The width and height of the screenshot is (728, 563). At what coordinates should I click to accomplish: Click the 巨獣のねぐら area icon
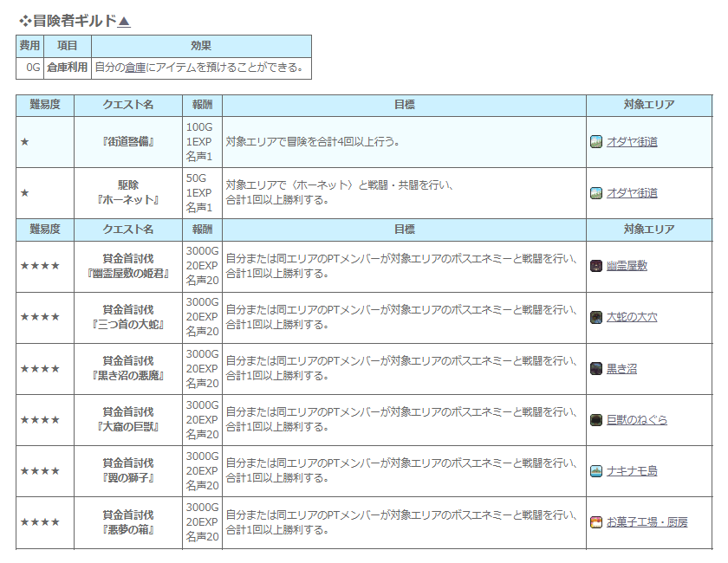[x=596, y=420]
